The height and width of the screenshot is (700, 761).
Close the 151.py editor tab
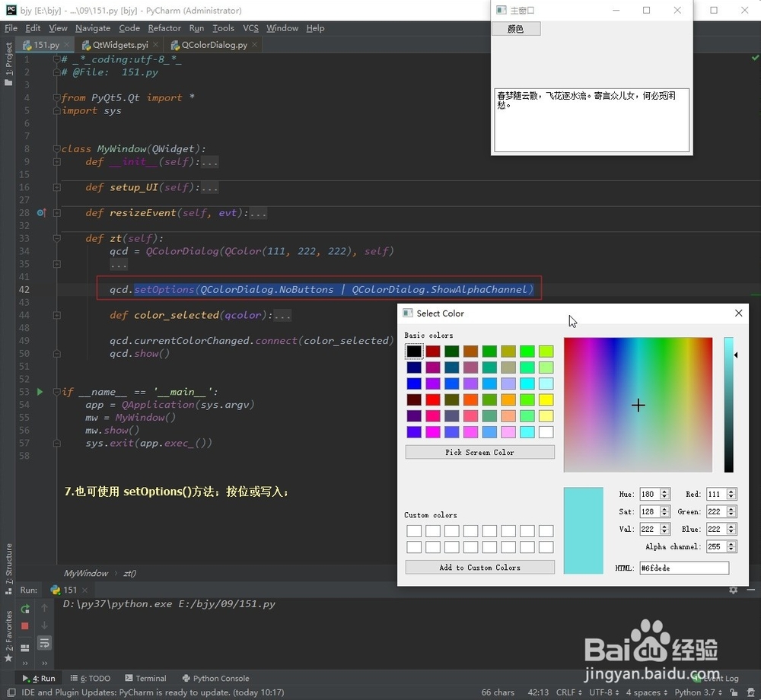click(67, 45)
